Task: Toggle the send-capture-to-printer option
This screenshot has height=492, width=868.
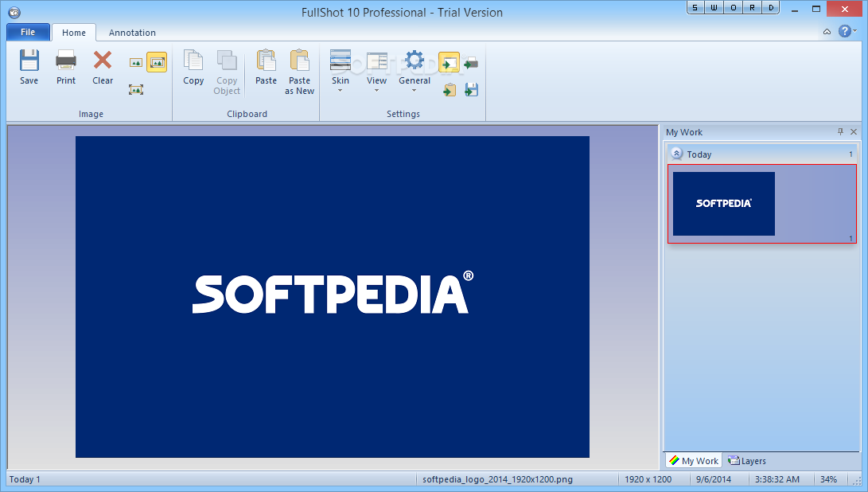Action: pos(471,63)
